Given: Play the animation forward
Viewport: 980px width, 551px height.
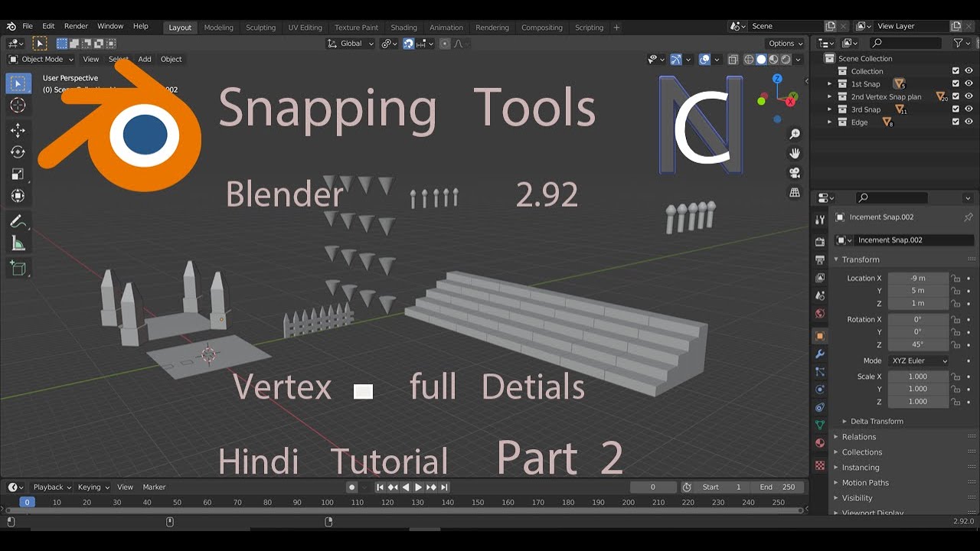Looking at the screenshot, I should coord(418,487).
